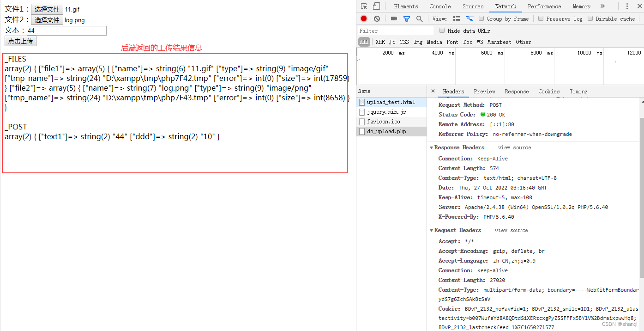This screenshot has height=331, width=644.
Task: Click the capture screenshots camera icon
Action: coord(394,18)
